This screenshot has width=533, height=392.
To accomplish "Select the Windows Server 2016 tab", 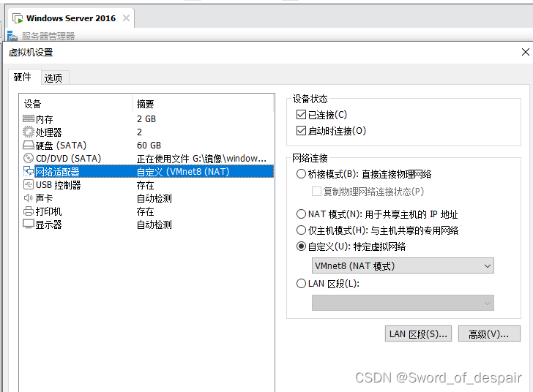I will 71,18.
